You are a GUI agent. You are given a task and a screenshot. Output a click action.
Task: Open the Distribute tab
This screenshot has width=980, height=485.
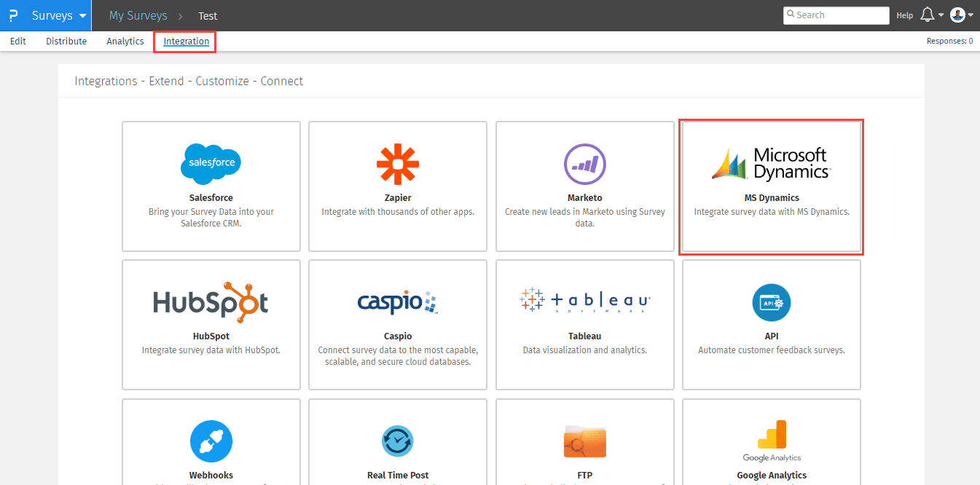tap(66, 42)
